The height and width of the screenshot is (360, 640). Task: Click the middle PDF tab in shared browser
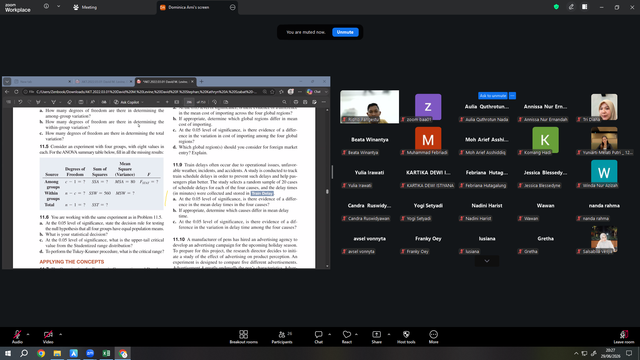click(104, 82)
